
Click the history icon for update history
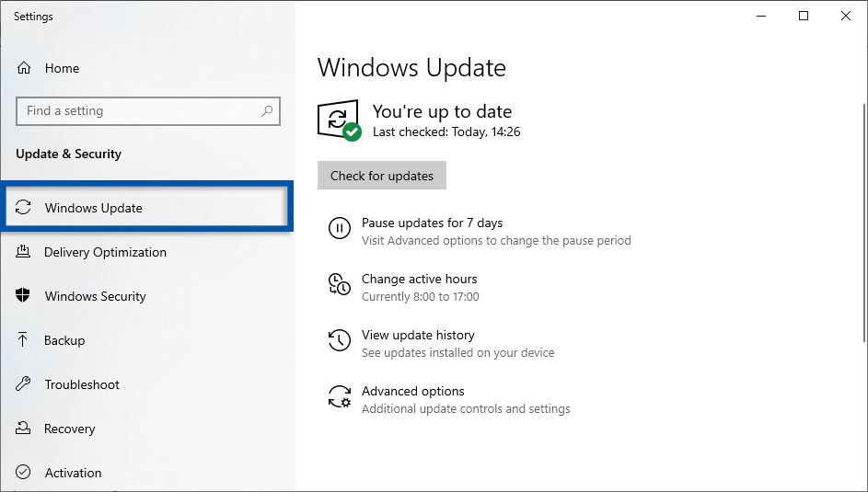pyautogui.click(x=339, y=341)
